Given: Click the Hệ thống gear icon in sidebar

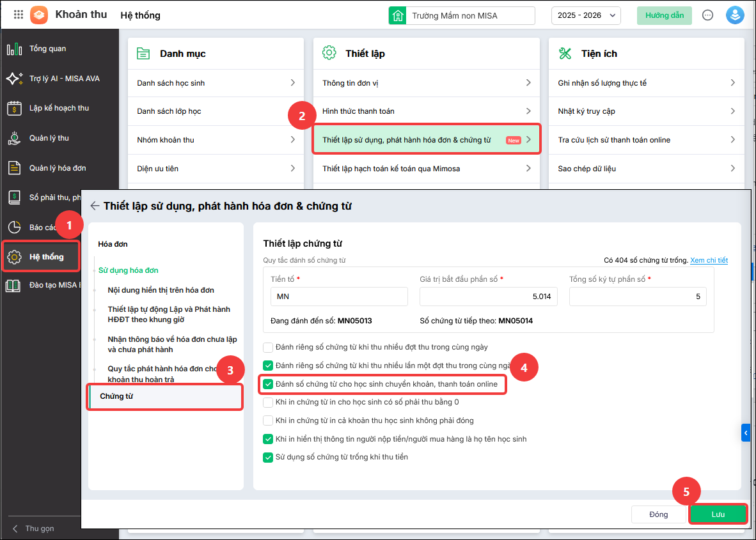Looking at the screenshot, I should [15, 257].
